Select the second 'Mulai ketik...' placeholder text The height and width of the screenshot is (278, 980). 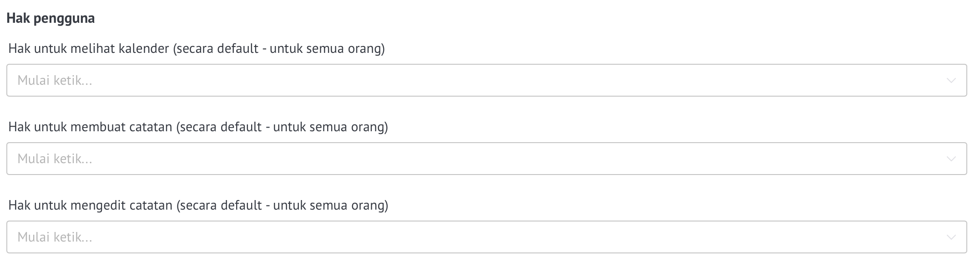55,159
